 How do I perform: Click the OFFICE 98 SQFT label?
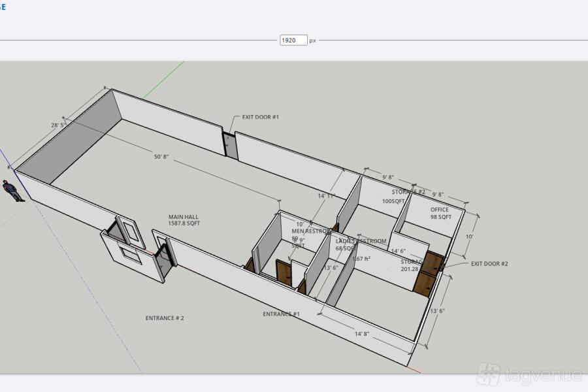(440, 213)
